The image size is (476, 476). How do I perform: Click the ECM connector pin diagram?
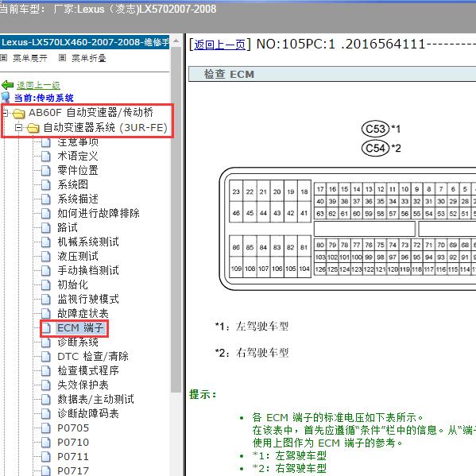[347, 229]
